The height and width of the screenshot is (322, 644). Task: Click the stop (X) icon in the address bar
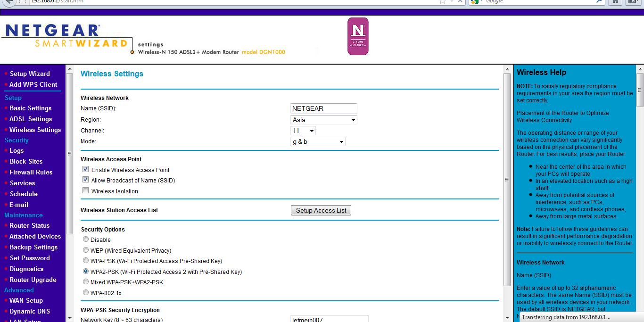[x=460, y=2]
